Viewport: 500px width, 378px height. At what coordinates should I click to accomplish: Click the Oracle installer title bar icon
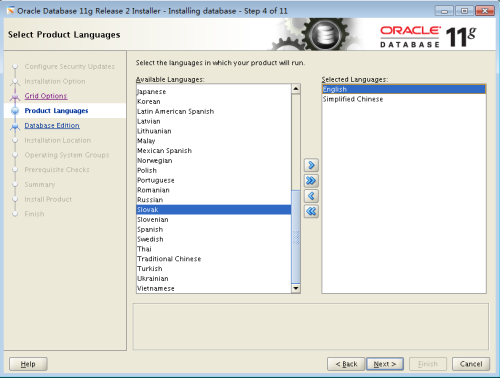coord(11,11)
